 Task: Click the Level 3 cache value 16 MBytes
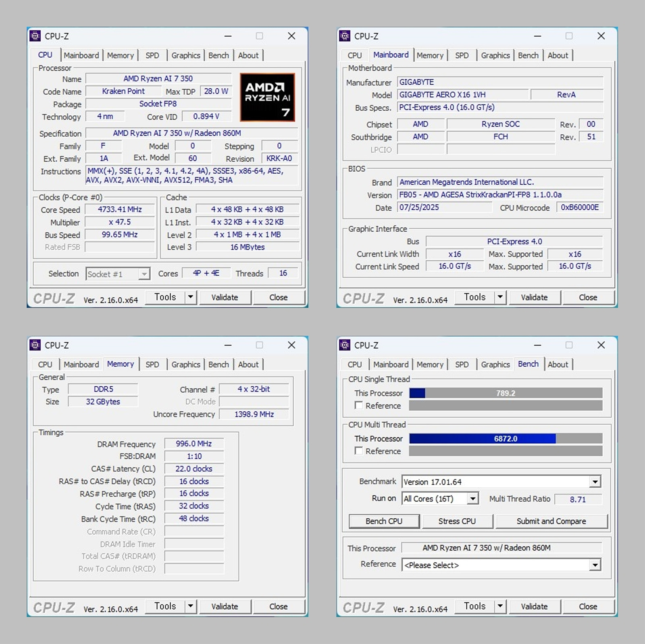(248, 247)
